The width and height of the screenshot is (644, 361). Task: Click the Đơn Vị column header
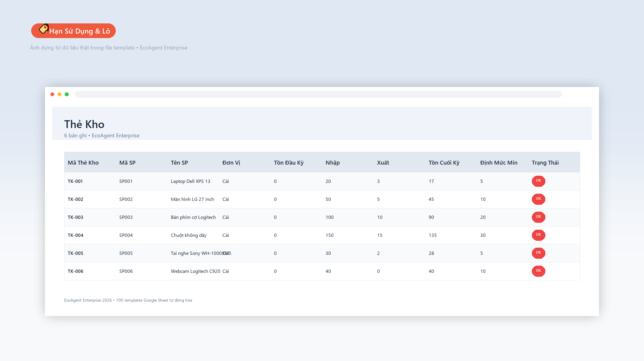[231, 163]
